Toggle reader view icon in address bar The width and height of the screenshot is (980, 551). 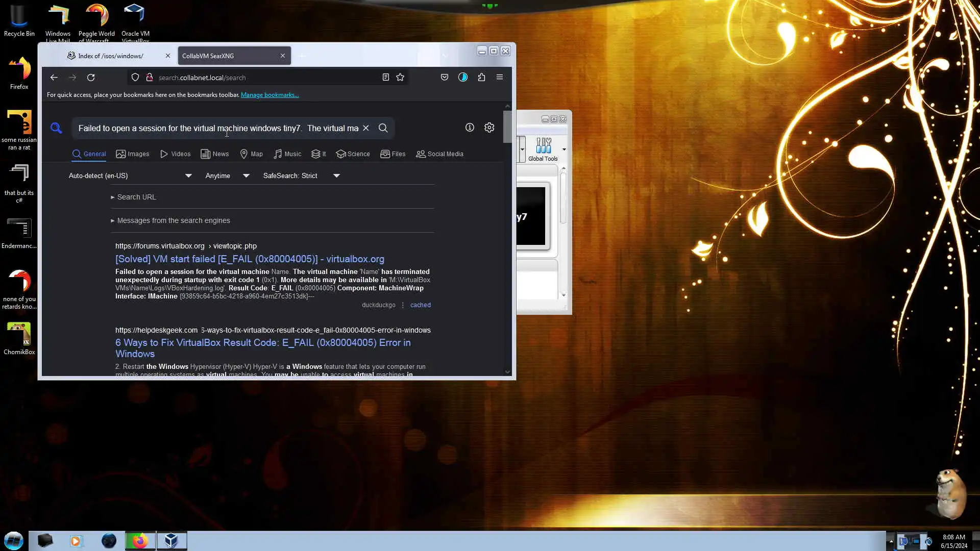(x=386, y=78)
